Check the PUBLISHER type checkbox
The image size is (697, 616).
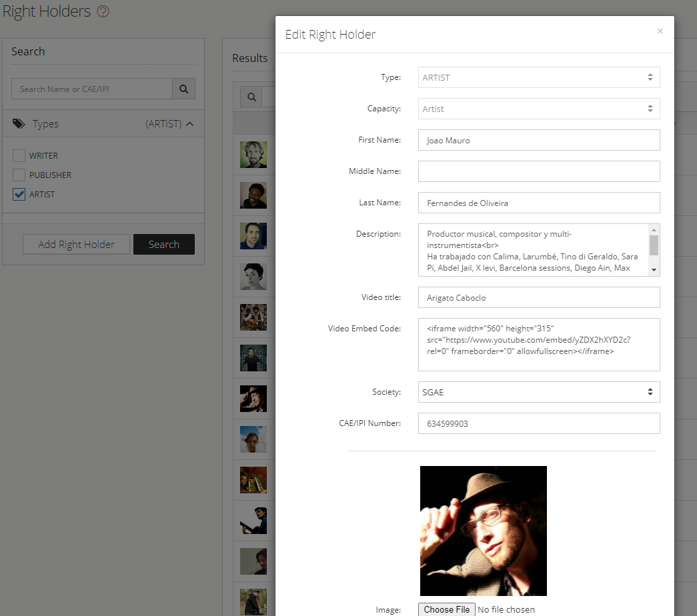coord(19,175)
